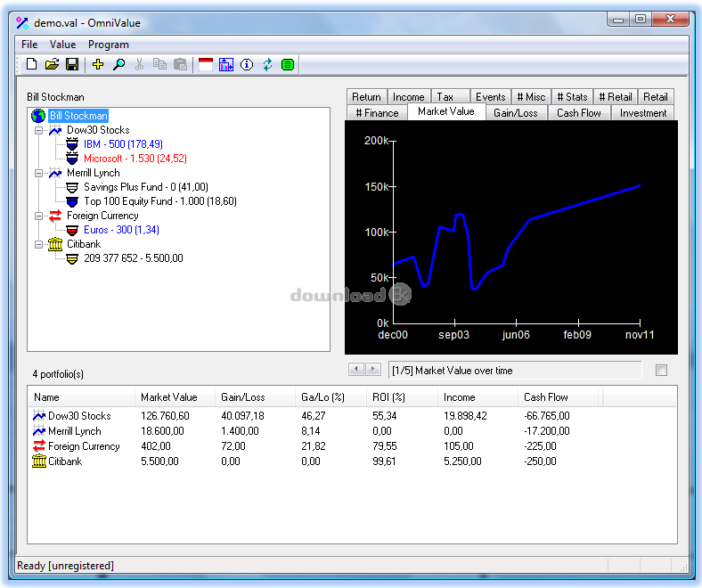Click the globe icon beside Bill Stockman
702x588 pixels.
coord(38,116)
